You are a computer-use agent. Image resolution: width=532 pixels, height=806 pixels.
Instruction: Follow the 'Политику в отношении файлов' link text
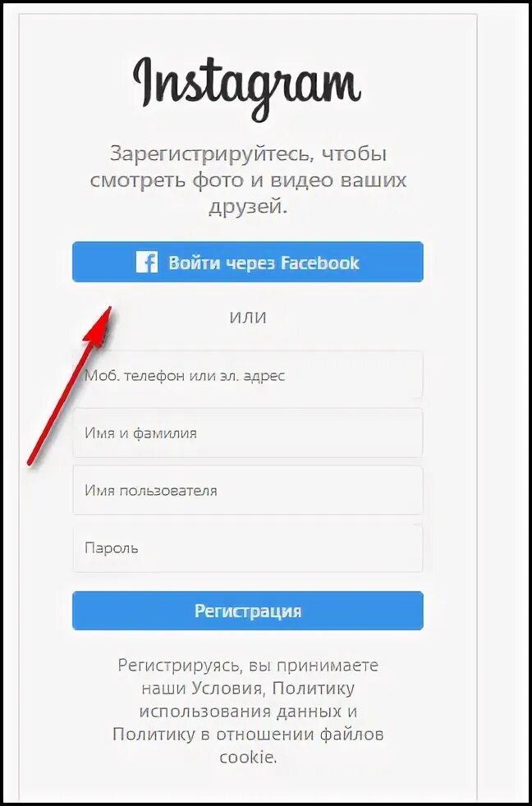(247, 734)
